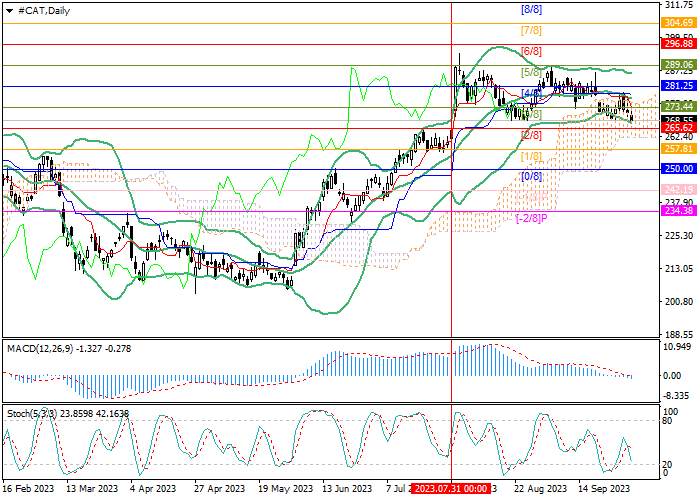Select the 13 Mar 2023 date label

coord(92,488)
